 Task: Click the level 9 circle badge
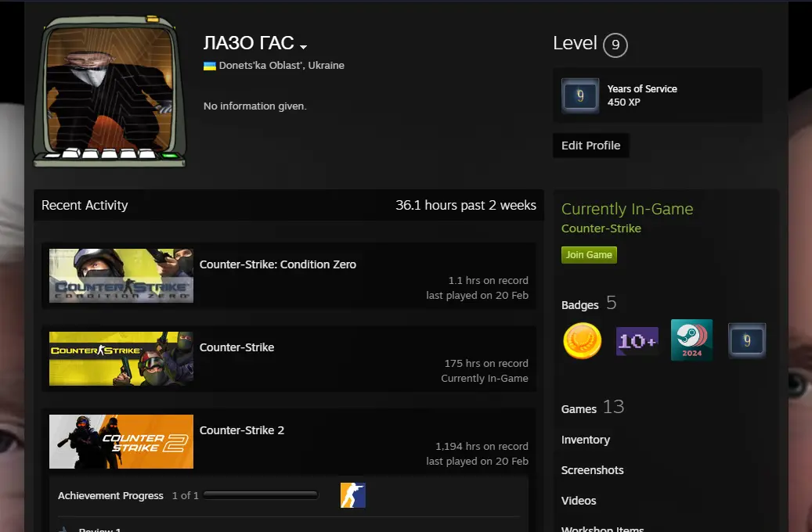click(x=615, y=45)
